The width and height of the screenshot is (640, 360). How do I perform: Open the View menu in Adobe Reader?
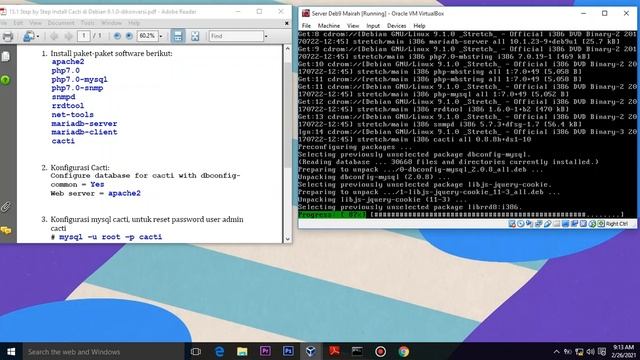[36, 23]
